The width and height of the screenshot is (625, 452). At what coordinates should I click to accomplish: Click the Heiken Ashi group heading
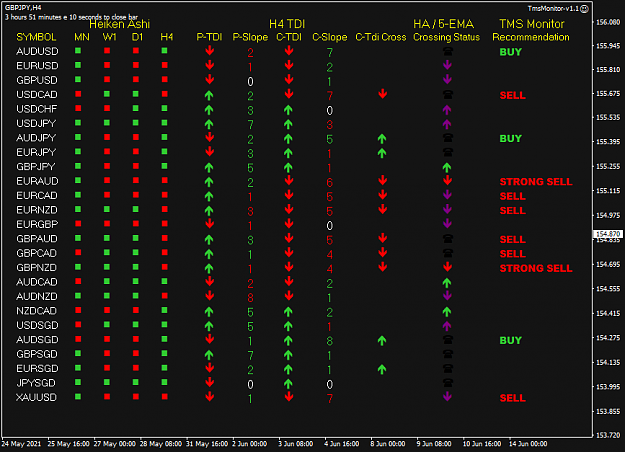(x=119, y=24)
